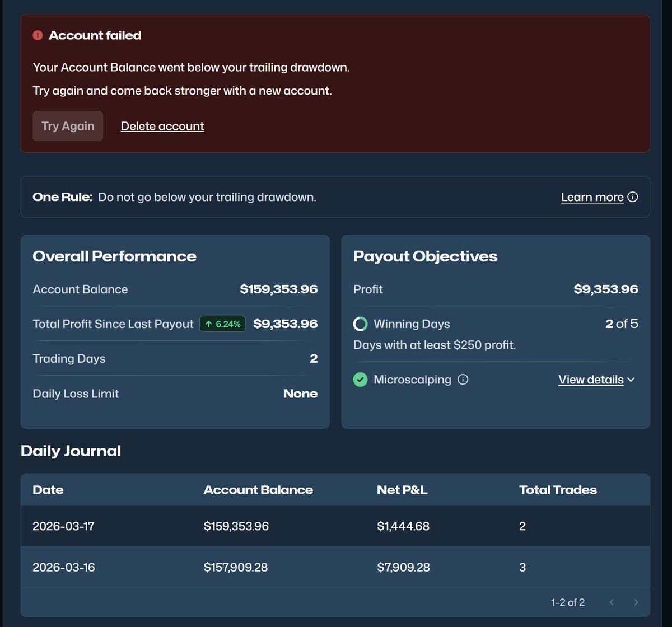This screenshot has height=627, width=672.
Task: Click the Trading Days label
Action: pyautogui.click(x=69, y=359)
